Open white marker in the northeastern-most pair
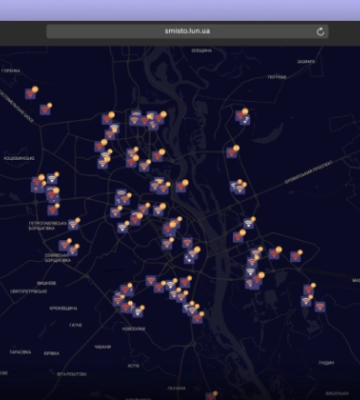Image resolution: width=360 pixels, height=400 pixels. (x=245, y=120)
